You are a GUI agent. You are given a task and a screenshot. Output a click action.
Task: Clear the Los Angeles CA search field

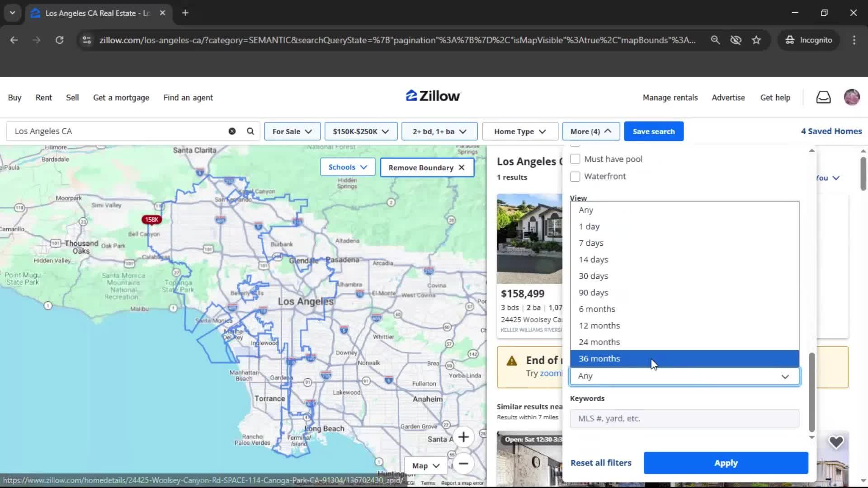232,131
